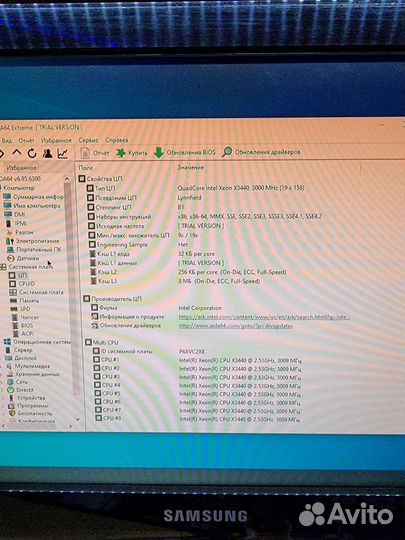The image size is (405, 540).
Task: Click the tree scrollbar down arrow
Action: pyautogui.click(x=77, y=419)
